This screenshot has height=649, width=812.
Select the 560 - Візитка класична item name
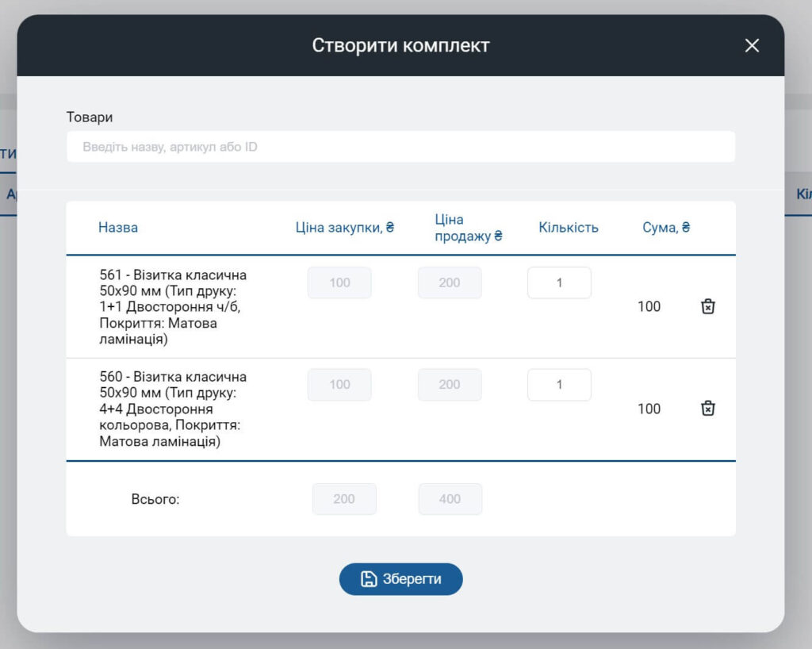click(173, 409)
